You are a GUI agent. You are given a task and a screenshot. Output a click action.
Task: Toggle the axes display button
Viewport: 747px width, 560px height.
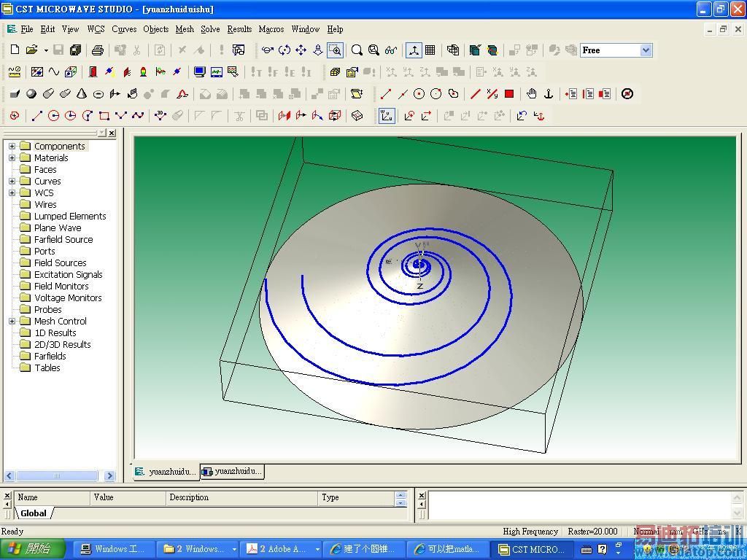pyautogui.click(x=414, y=50)
